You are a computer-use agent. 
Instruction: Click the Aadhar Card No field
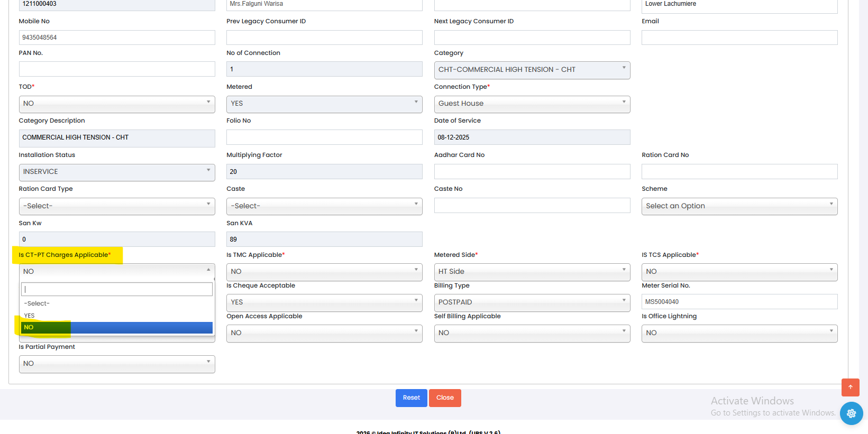pos(532,172)
